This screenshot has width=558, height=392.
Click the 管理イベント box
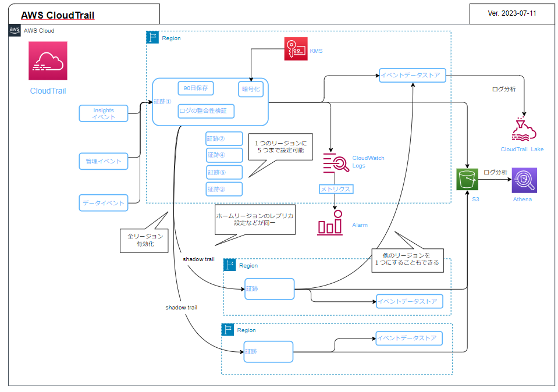tap(104, 161)
